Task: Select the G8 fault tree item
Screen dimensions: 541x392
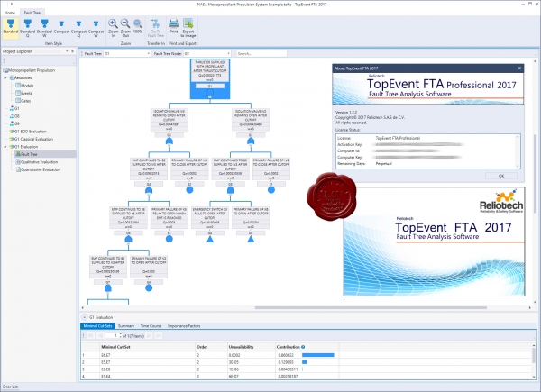Action: click(x=14, y=116)
